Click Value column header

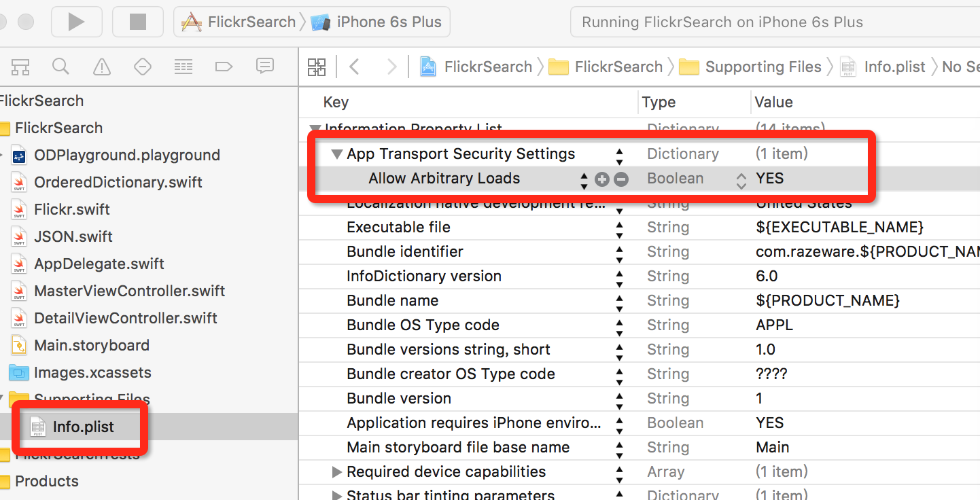[x=773, y=102]
